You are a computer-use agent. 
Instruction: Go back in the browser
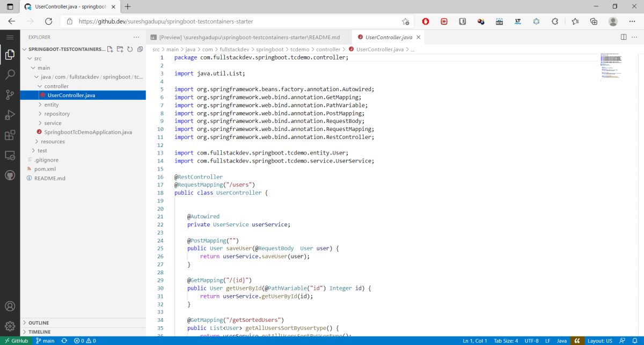[x=12, y=21]
